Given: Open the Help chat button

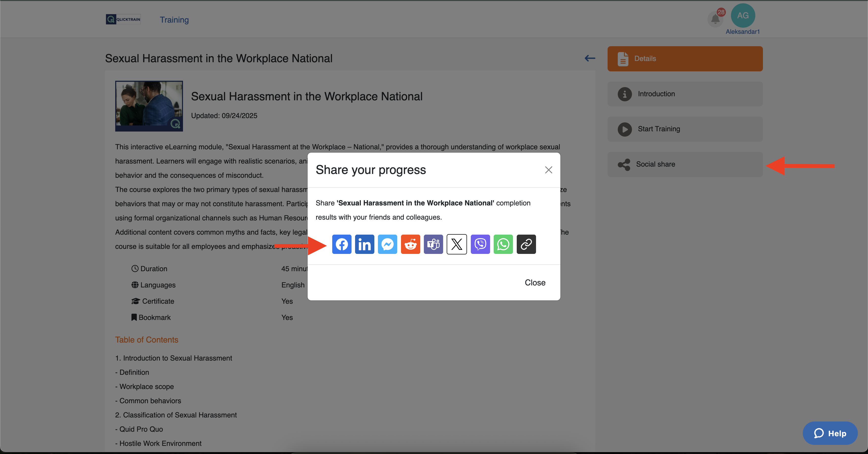Looking at the screenshot, I should point(830,433).
